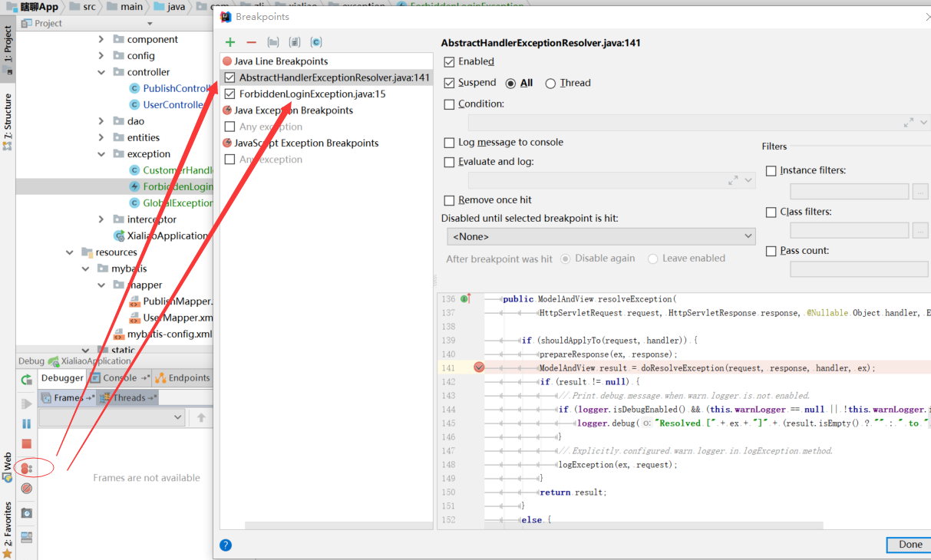The width and height of the screenshot is (931, 560).
Task: Expand the Evaluate and log editor icon
Action: point(733,180)
